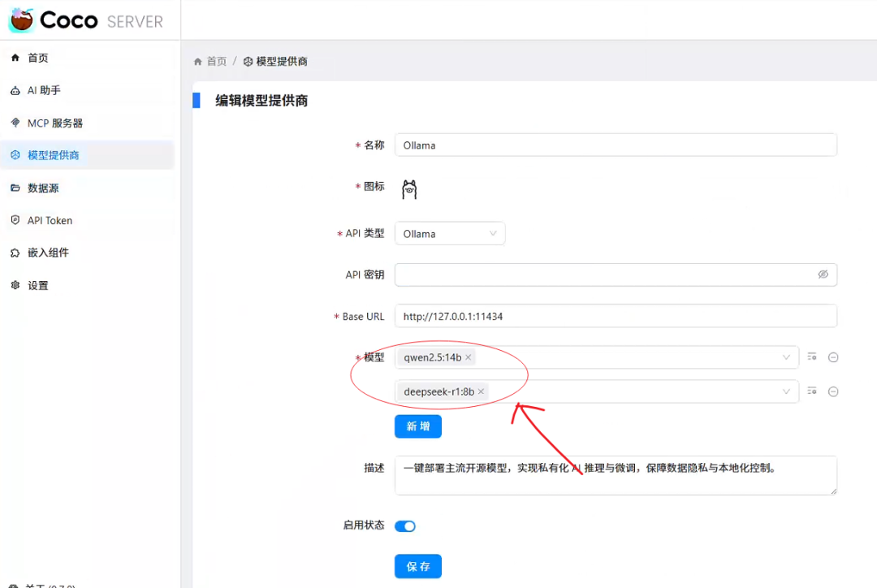Click the home icon in breadcrumb
Image resolution: width=877 pixels, height=588 pixels.
[197, 62]
